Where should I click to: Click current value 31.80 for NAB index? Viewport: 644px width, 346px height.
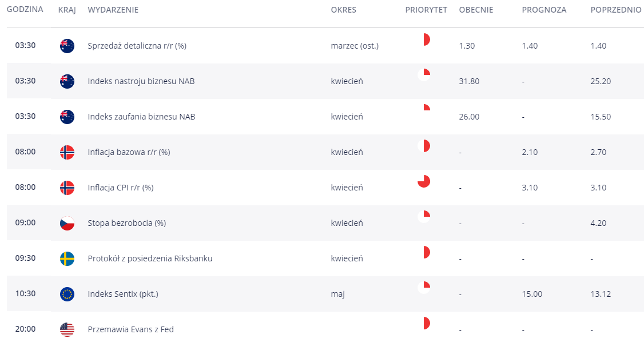[469, 81]
